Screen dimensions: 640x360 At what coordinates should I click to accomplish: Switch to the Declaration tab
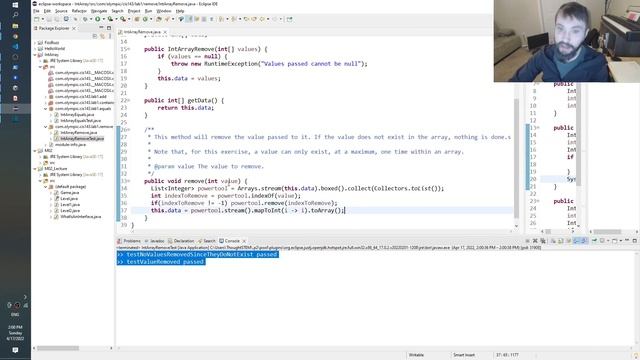181,241
